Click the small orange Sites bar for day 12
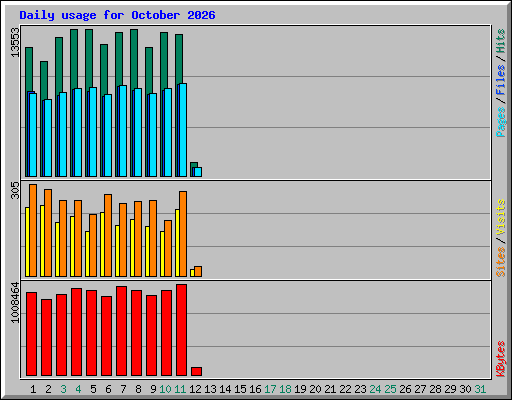 (x=198, y=271)
